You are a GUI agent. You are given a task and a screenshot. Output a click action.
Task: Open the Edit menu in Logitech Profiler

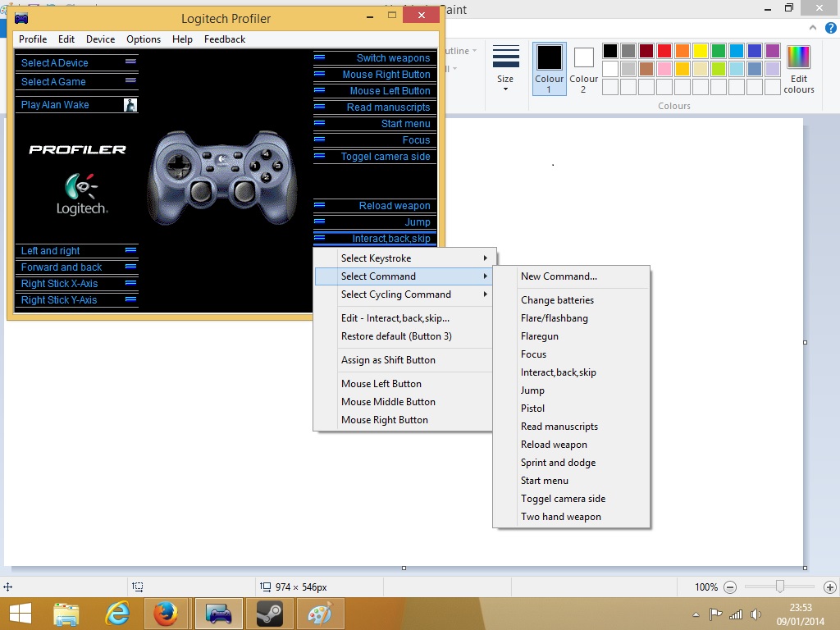(66, 39)
